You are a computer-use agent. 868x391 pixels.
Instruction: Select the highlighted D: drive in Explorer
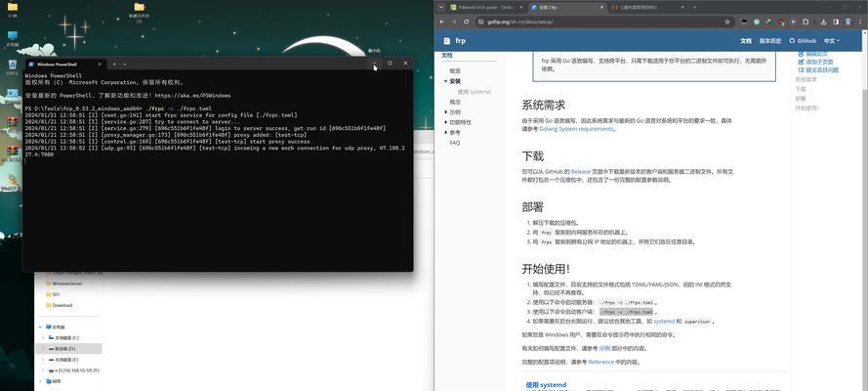coord(68,348)
